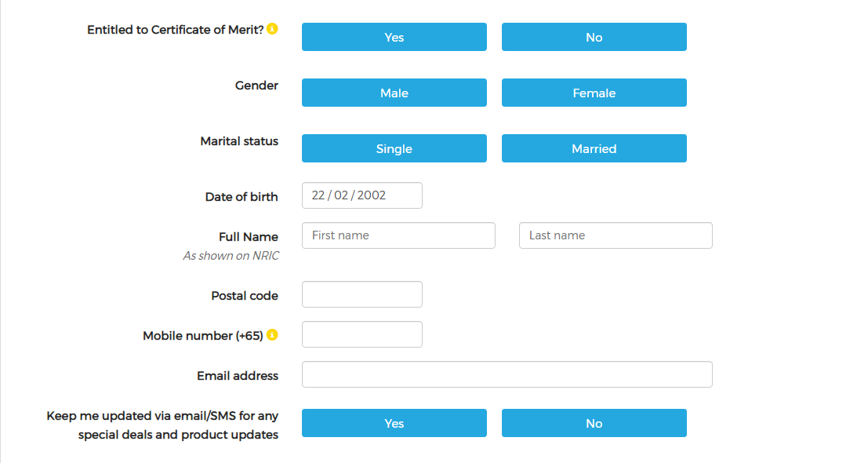
Task: Click the Full Name label
Action: tap(249, 236)
